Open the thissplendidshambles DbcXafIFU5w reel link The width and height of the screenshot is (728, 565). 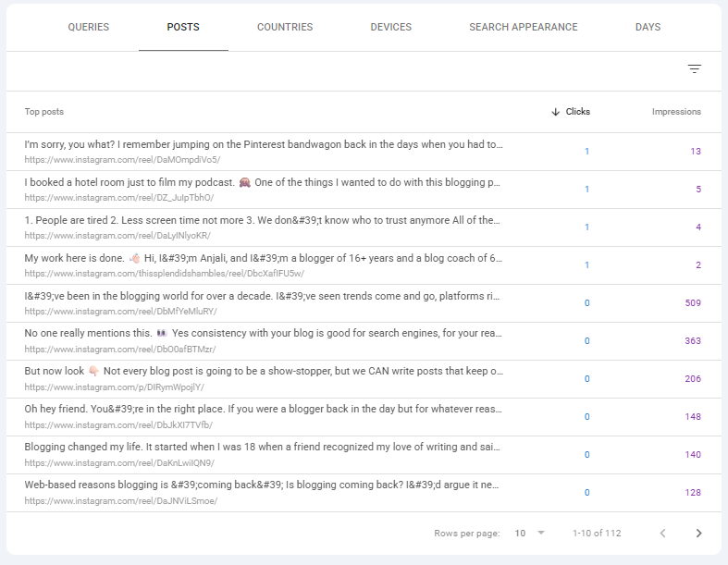pyautogui.click(x=165, y=274)
